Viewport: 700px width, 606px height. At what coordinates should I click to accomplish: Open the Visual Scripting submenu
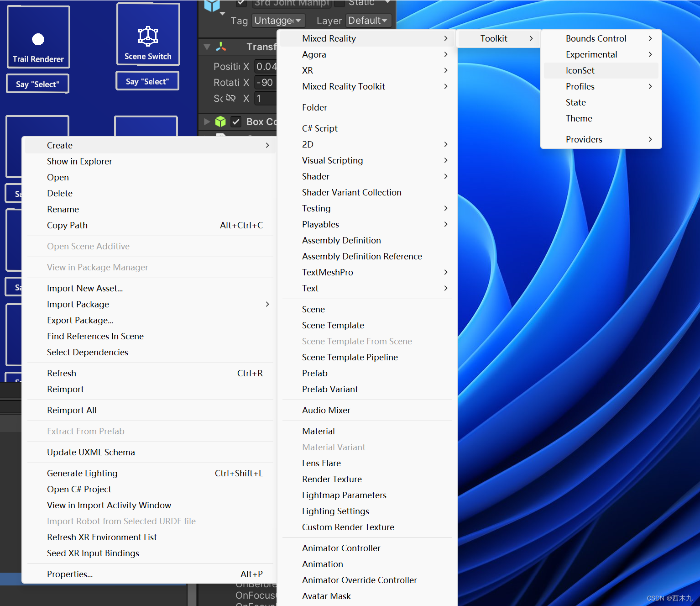pos(367,160)
